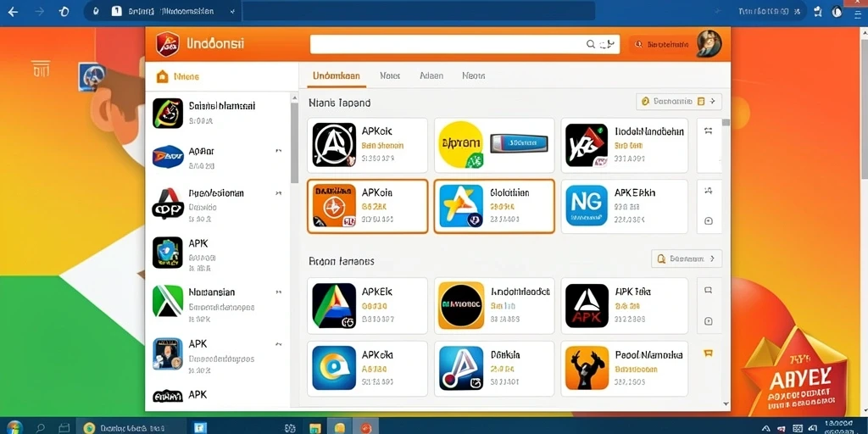
Task: Open the Ntans Tapand section filter dropdown
Action: 679,102
